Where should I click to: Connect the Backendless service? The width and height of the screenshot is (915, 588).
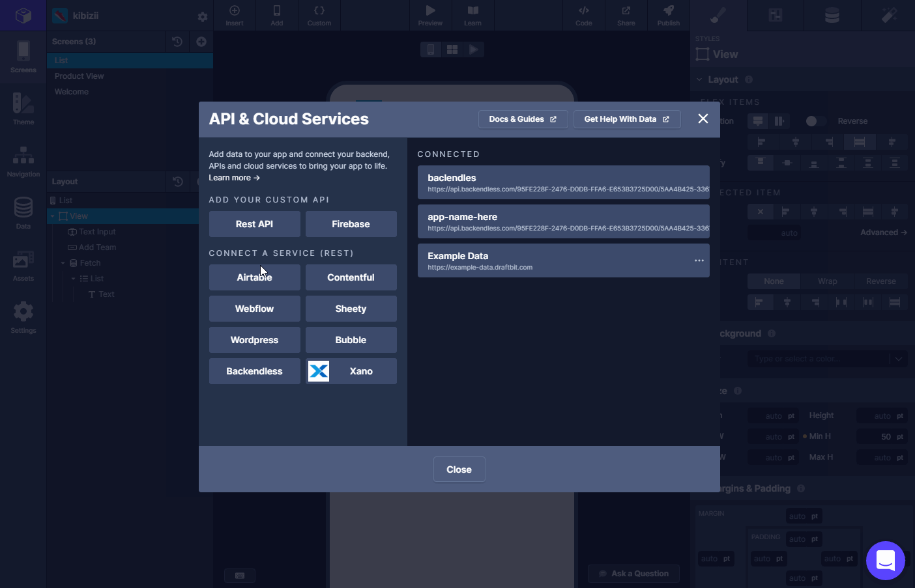click(254, 371)
